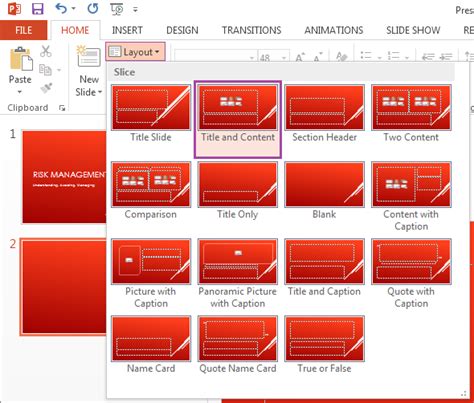The image size is (474, 403).
Task: Select slide 1 Risk Management thumbnail
Action: [x=64, y=177]
